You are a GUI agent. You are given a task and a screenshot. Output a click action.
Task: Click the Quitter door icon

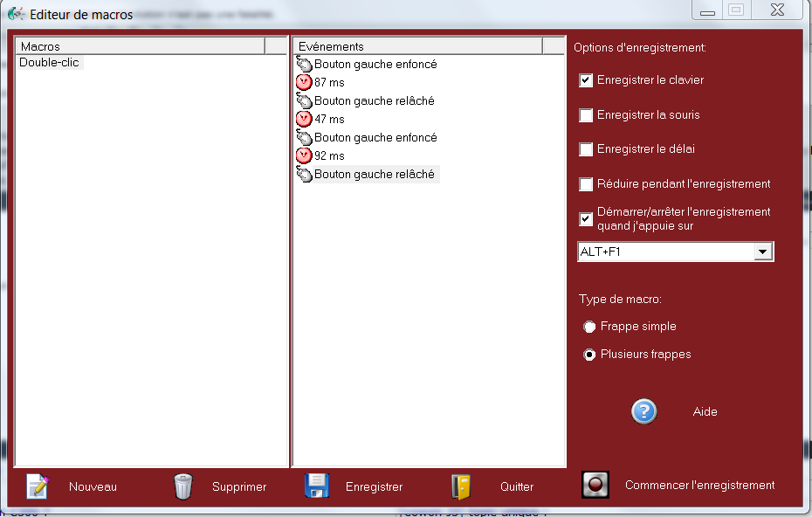coord(461,486)
